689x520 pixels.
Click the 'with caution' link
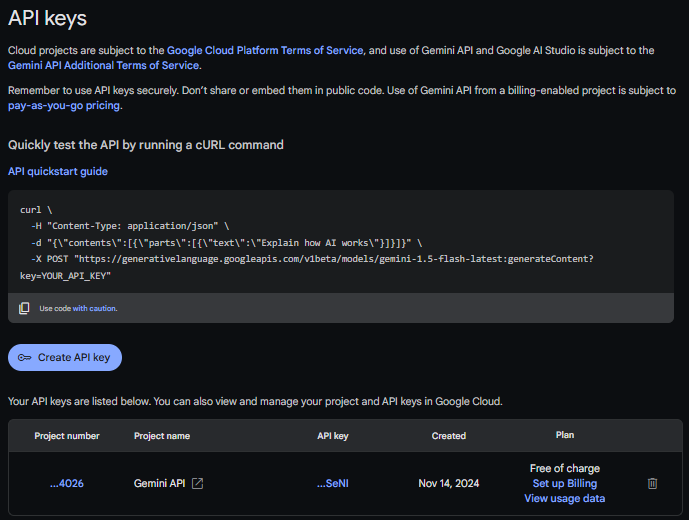94,309
